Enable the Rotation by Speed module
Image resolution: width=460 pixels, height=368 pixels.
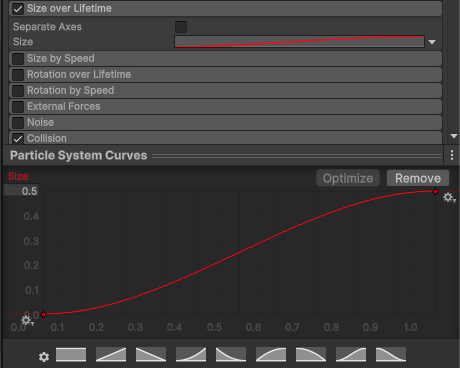coord(18,91)
